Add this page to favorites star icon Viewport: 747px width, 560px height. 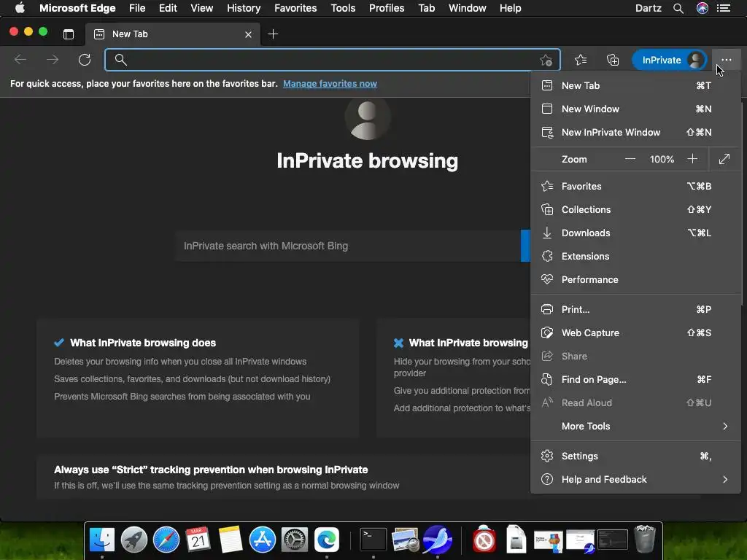coord(546,60)
